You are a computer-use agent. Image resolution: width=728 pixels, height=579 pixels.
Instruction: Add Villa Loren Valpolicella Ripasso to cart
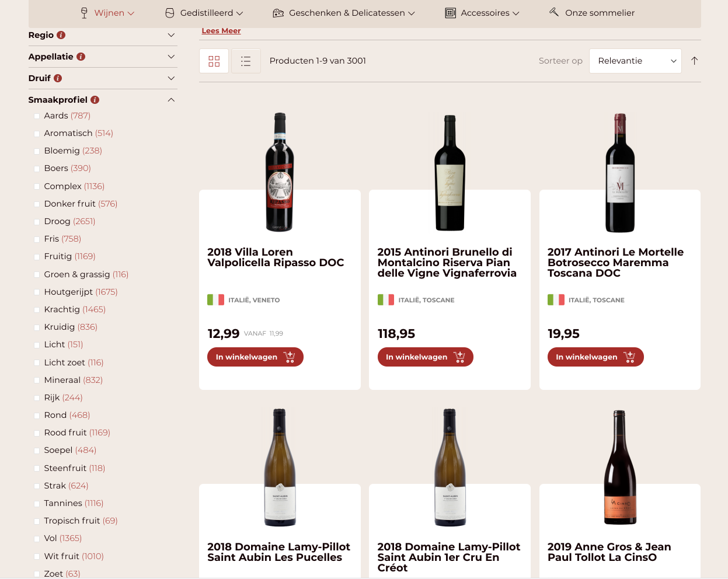pyautogui.click(x=255, y=357)
